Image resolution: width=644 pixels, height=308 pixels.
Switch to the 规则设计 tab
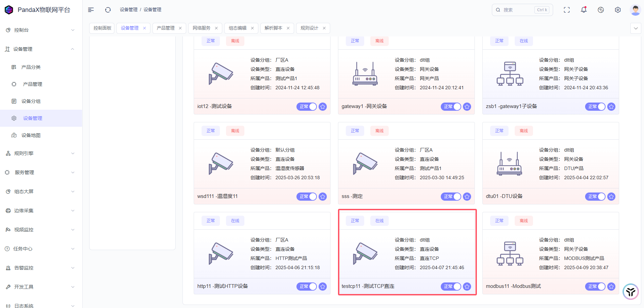(x=309, y=28)
